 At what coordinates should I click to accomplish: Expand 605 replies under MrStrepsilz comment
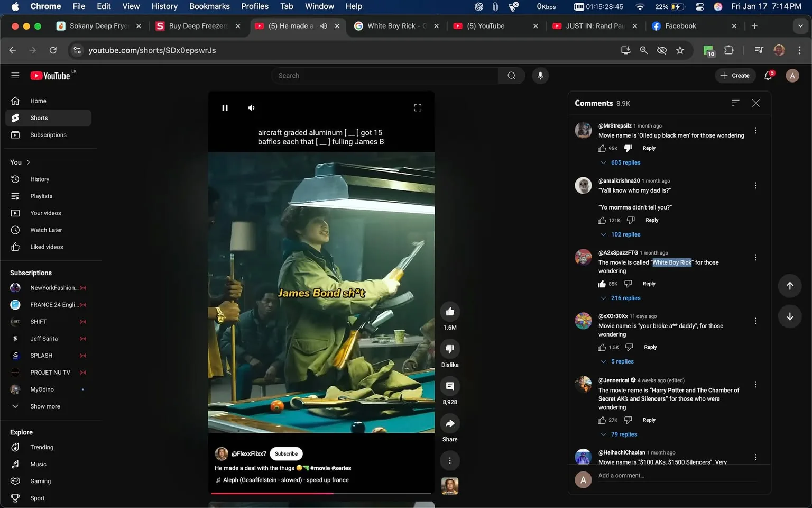(625, 162)
